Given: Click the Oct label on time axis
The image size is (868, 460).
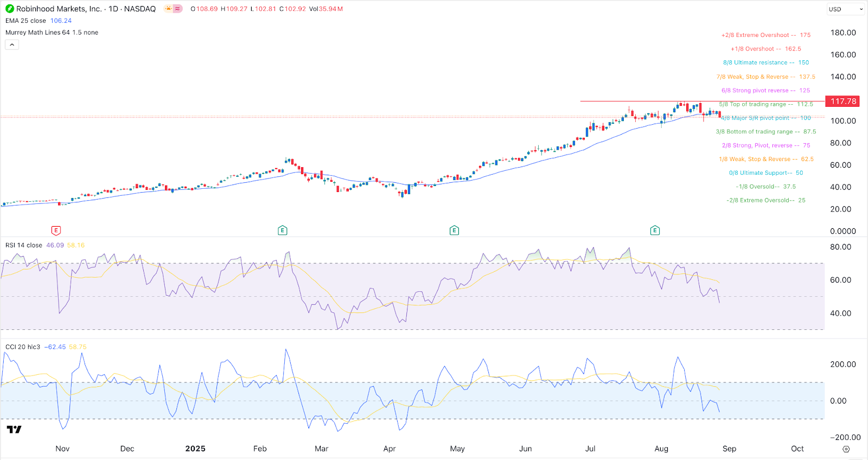Looking at the screenshot, I should (x=797, y=449).
